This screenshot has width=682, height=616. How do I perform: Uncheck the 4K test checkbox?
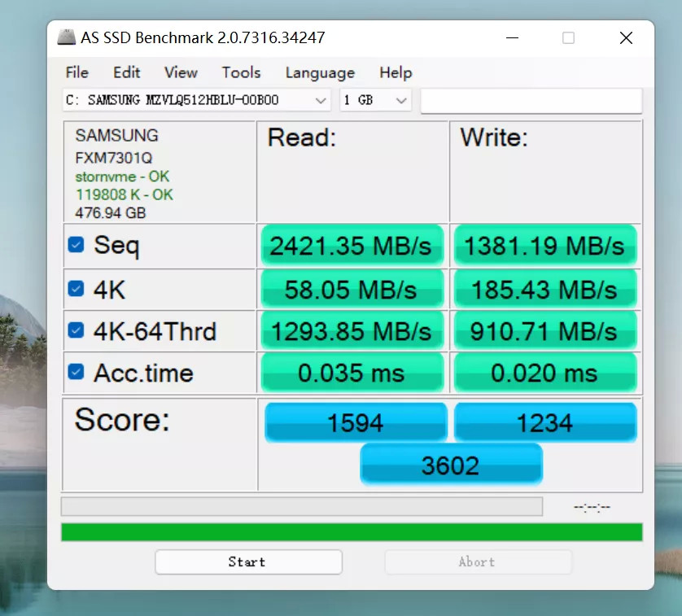(x=77, y=288)
